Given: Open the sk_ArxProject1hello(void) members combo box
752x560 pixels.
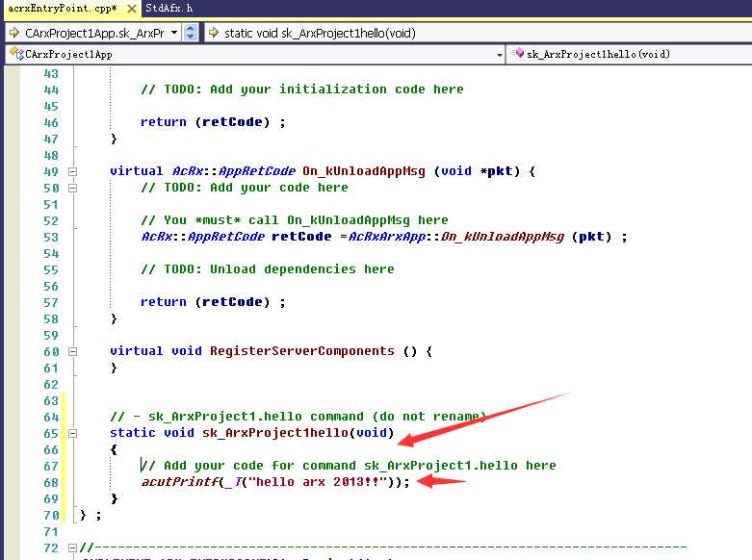Looking at the screenshot, I should point(629,54).
